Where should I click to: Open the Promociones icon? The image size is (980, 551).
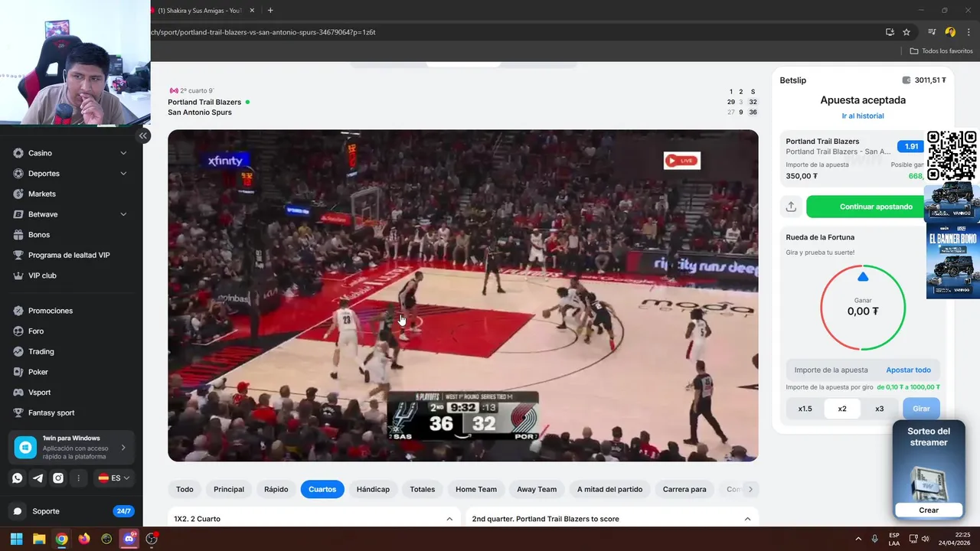pos(18,311)
